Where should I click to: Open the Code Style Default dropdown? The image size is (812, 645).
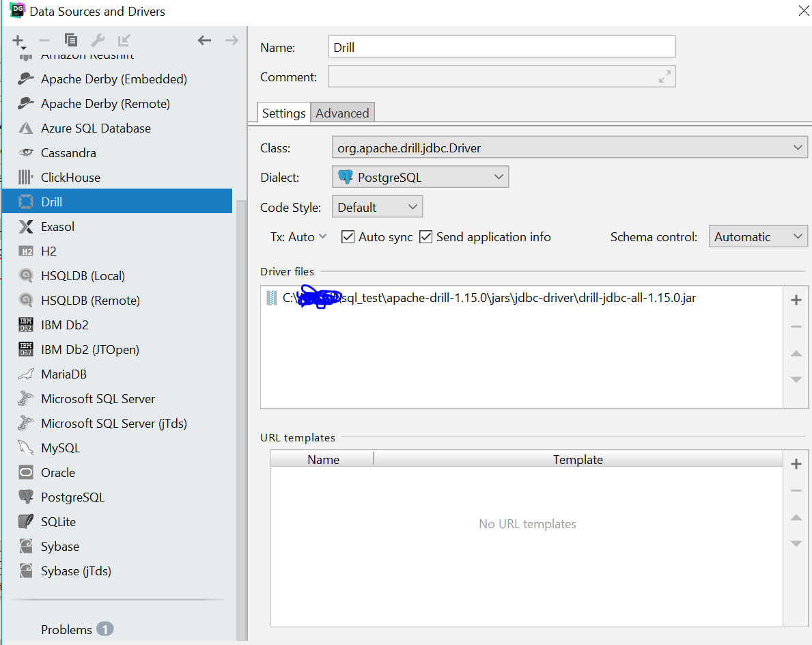tap(377, 207)
